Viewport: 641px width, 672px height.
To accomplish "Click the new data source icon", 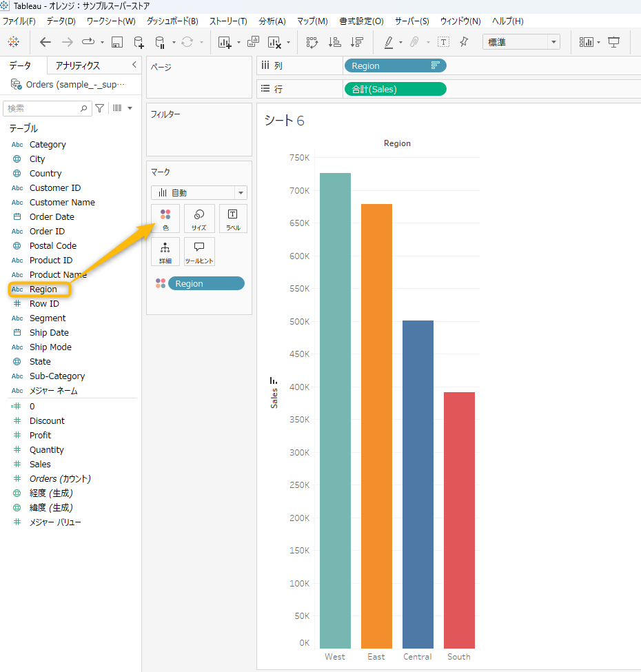I will click(x=139, y=42).
